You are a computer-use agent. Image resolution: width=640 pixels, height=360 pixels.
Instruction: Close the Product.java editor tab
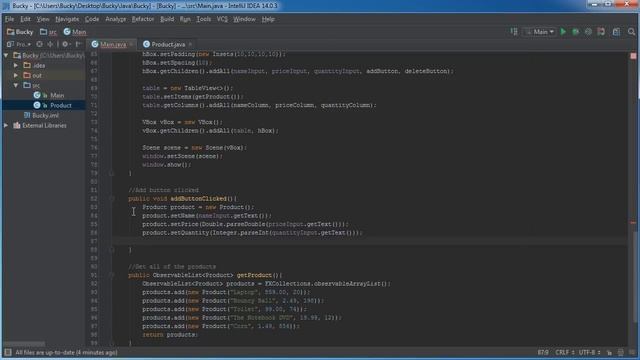(x=190, y=44)
